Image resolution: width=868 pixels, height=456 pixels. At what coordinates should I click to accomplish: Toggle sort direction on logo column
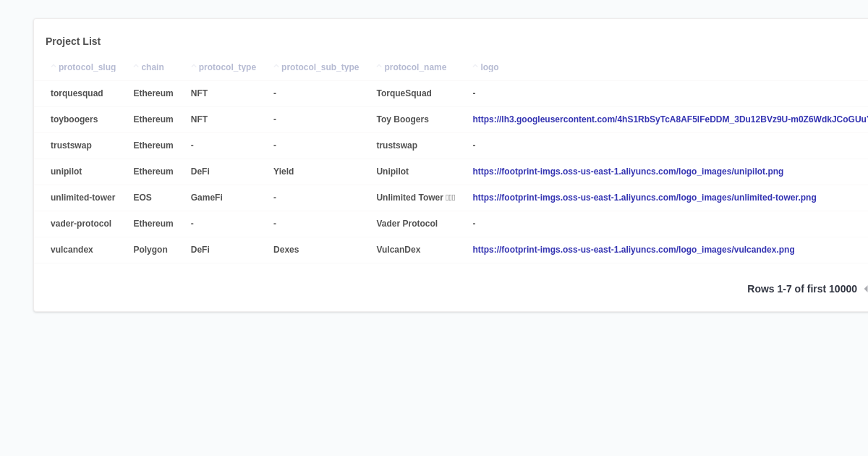click(x=490, y=67)
